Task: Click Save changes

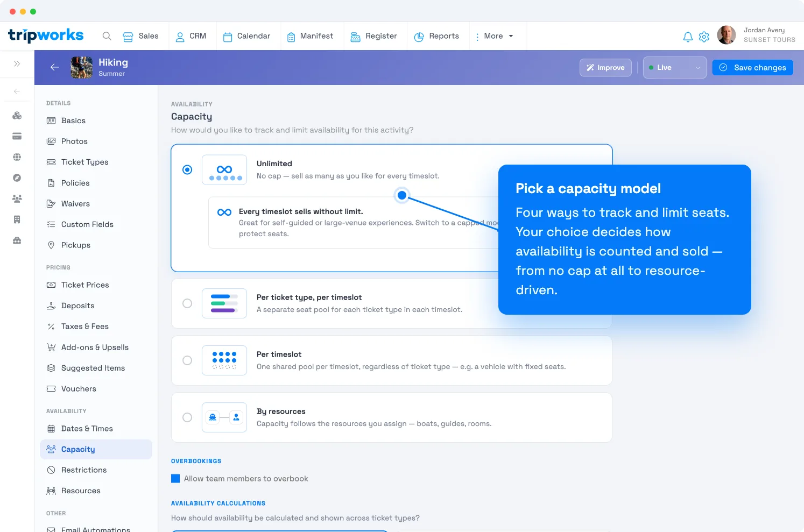Action: tap(752, 68)
